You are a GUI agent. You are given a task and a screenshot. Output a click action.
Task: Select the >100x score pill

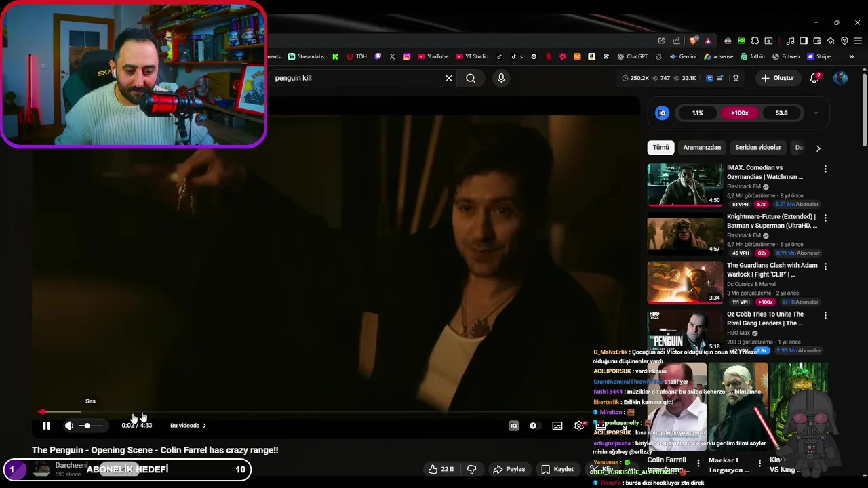click(740, 113)
